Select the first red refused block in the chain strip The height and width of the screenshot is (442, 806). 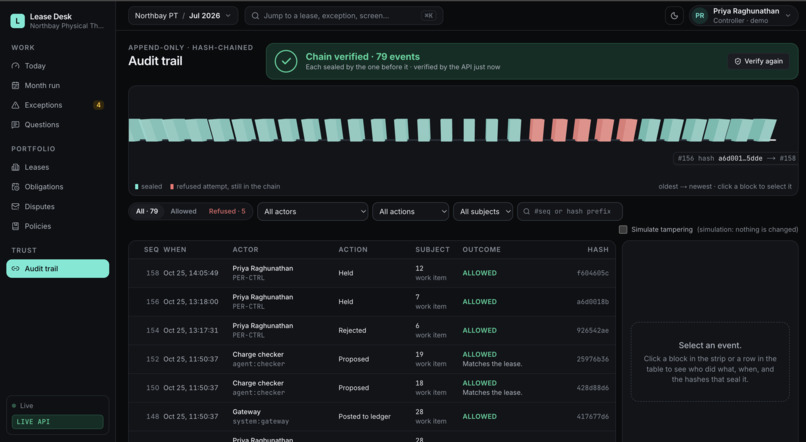click(537, 130)
